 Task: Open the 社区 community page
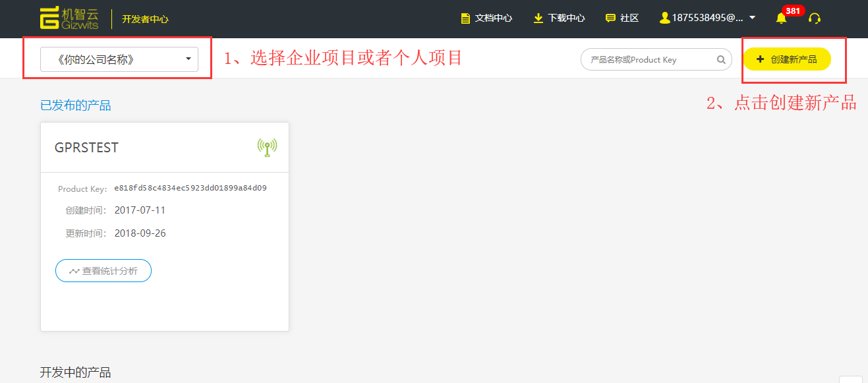pos(622,18)
